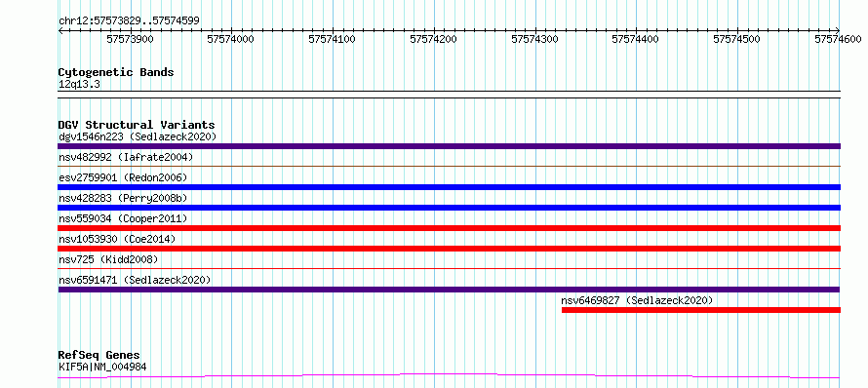Image resolution: width=868 pixels, height=388 pixels.
Task: Click ruler position 57574300
Action: [534, 39]
